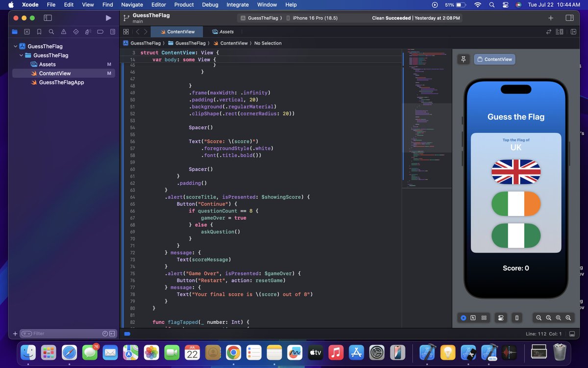Select the ContentView preview chip
The image size is (588, 368).
[494, 59]
